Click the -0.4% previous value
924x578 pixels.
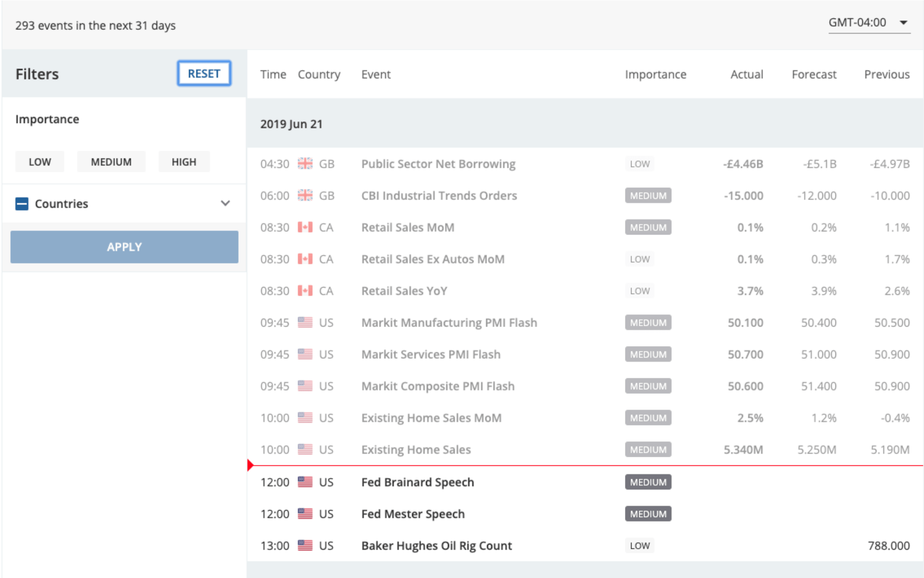[895, 418]
